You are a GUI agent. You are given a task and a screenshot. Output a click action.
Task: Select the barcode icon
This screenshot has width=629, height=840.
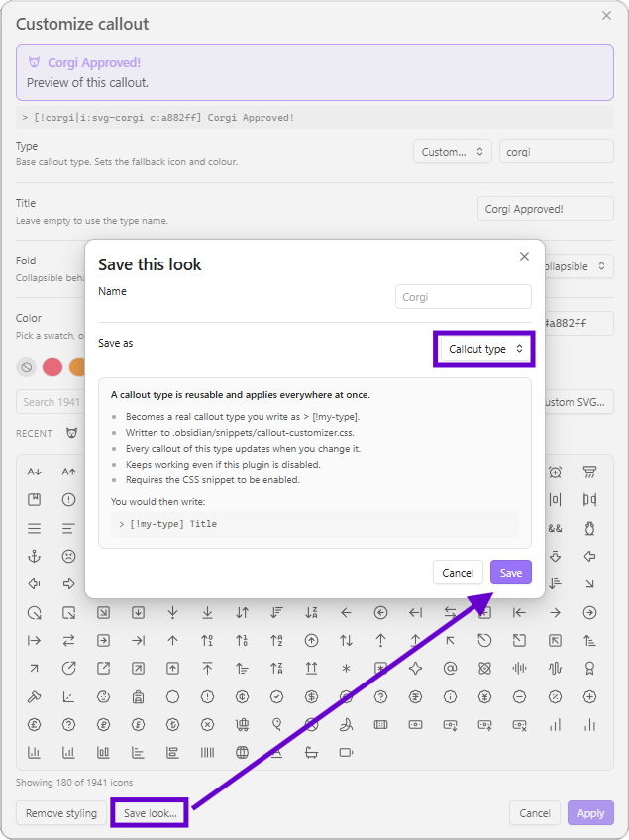click(207, 753)
